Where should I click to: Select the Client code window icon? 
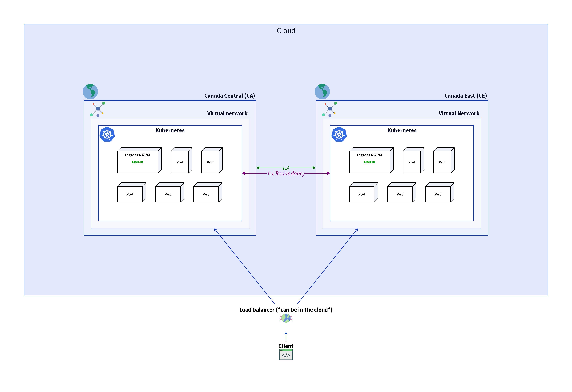(286, 355)
